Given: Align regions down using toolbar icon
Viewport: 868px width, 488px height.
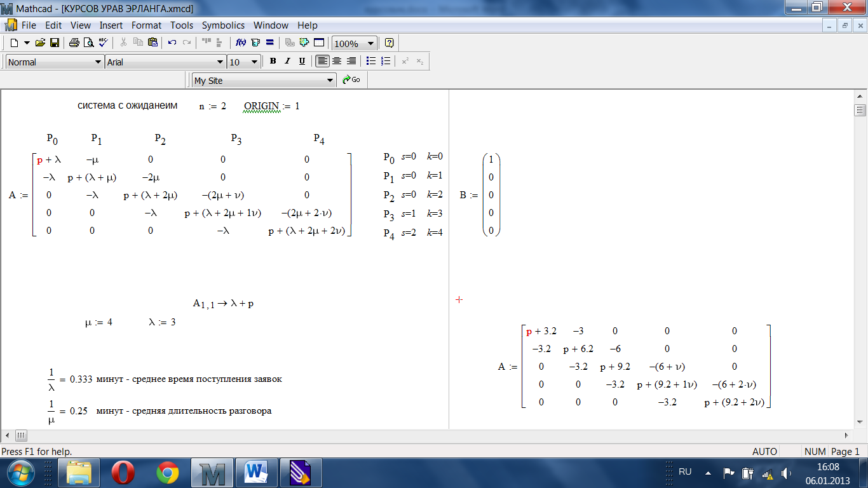Looking at the screenshot, I should [x=220, y=43].
